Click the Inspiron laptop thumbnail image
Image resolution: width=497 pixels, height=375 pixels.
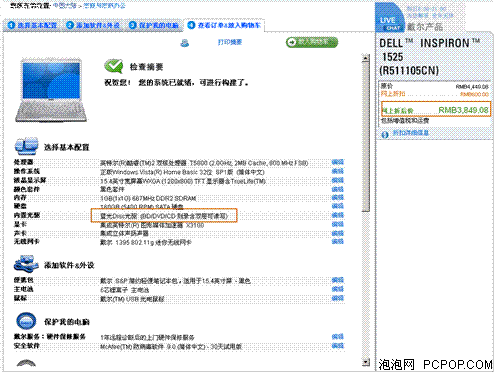click(51, 90)
